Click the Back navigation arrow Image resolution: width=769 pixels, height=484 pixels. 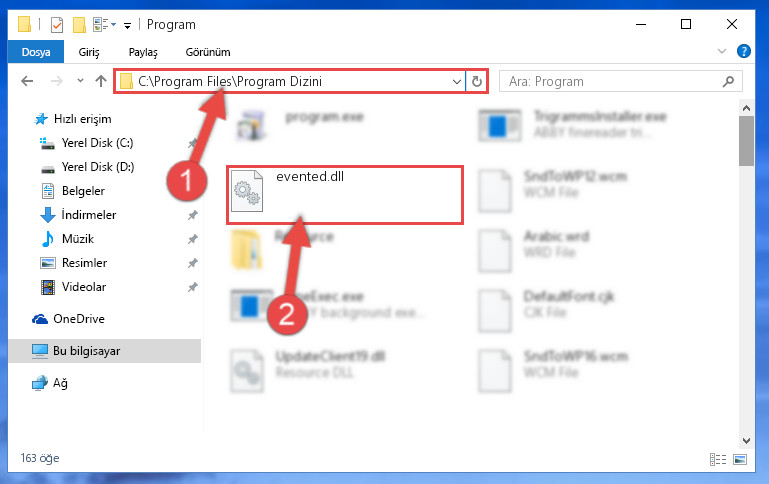27,81
